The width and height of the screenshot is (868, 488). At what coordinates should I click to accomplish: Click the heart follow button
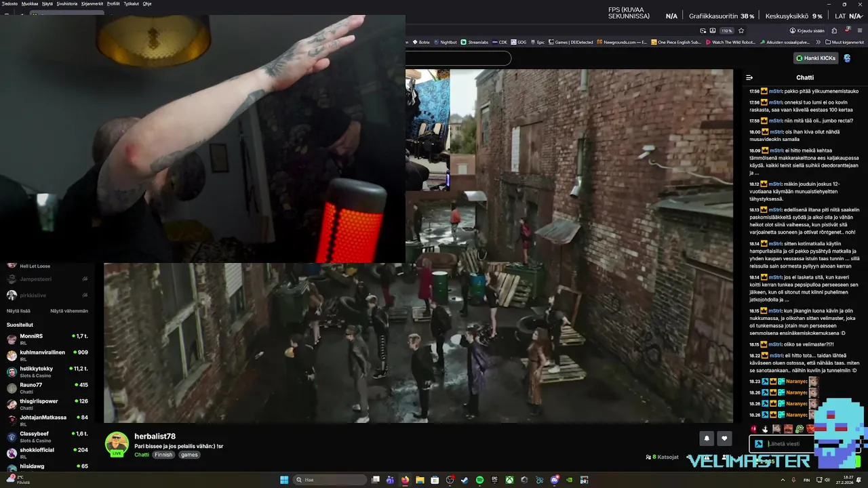click(725, 439)
